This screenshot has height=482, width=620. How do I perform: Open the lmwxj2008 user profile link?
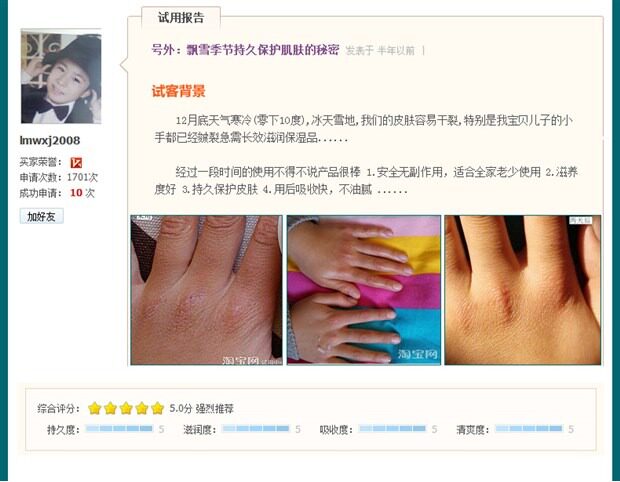pyautogui.click(x=50, y=140)
